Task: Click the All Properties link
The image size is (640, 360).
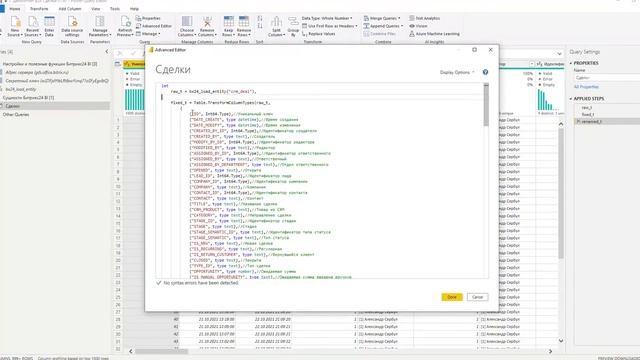Action: click(x=586, y=87)
